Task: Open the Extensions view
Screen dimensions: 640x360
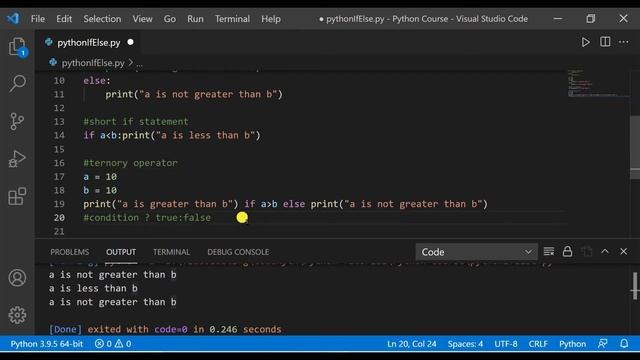Action: (17, 196)
